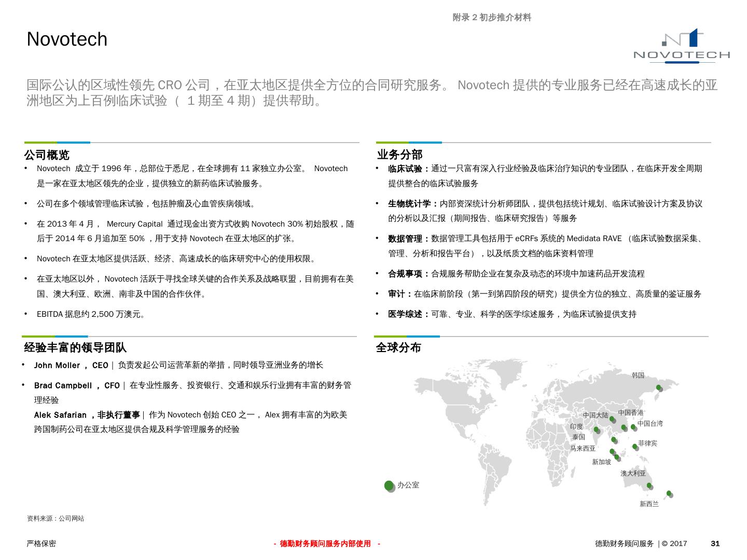The image size is (747, 560).
Task: Click the header text "附录 2 初步推介材料"
Action: tap(492, 18)
